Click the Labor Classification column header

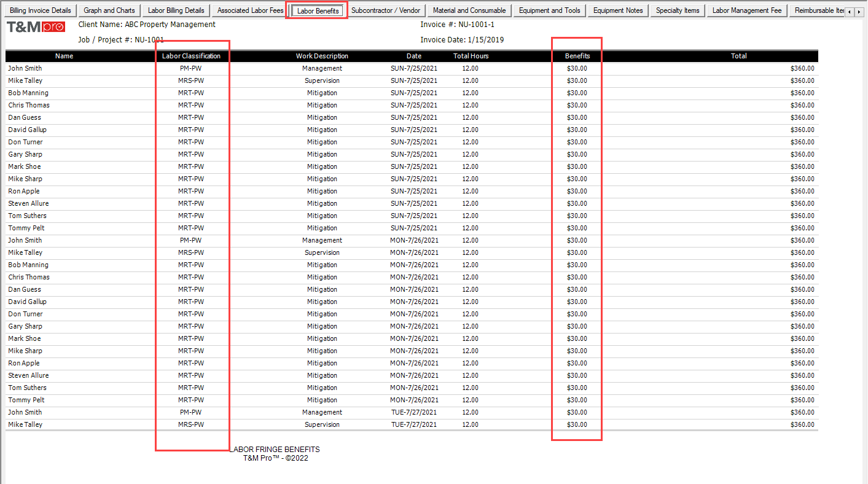(191, 56)
